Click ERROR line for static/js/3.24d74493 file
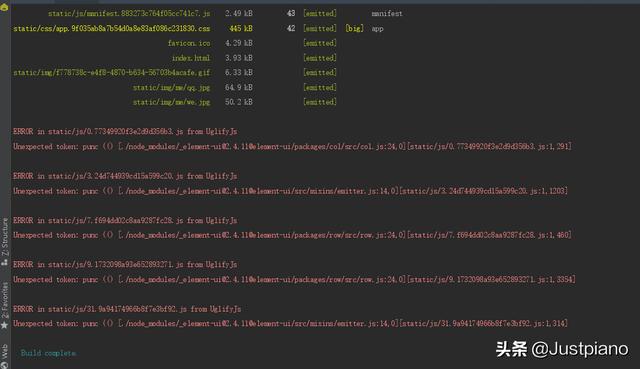 click(125, 176)
